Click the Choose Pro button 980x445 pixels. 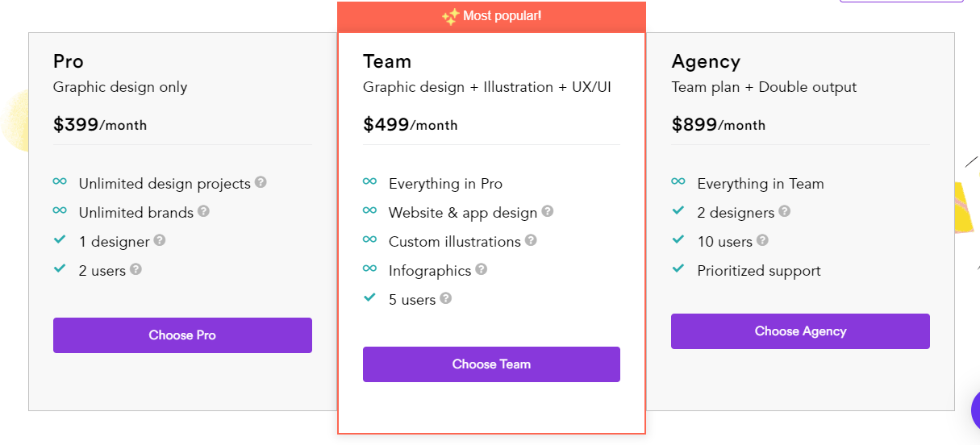click(182, 335)
